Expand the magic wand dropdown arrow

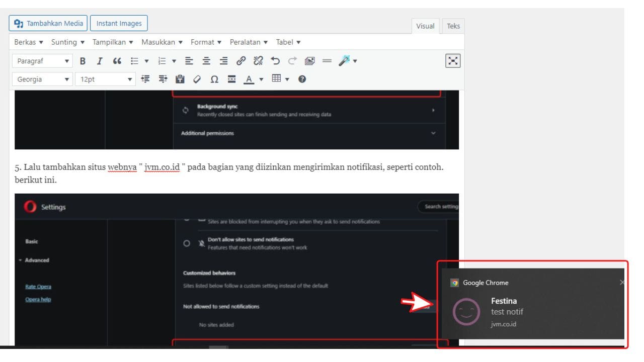coord(355,61)
